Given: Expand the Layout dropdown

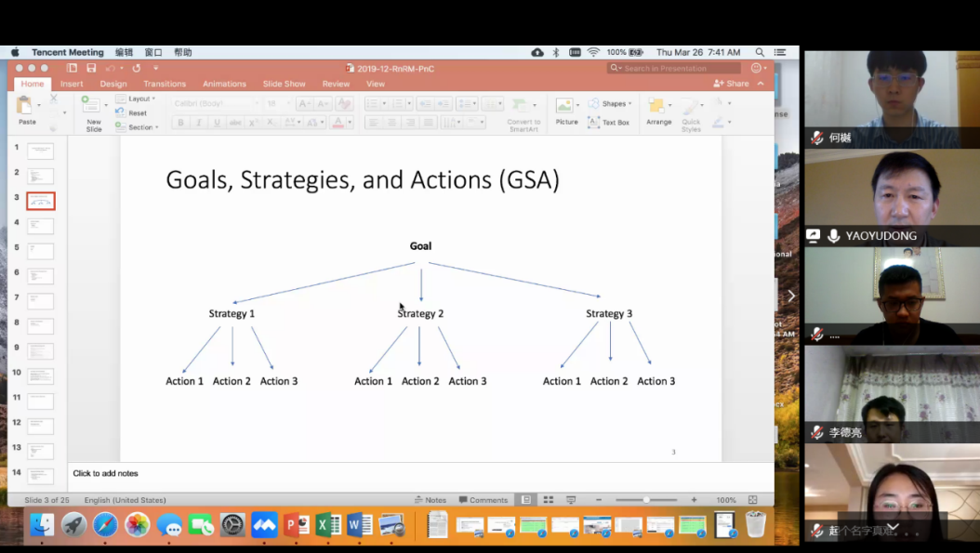Looking at the screenshot, I should click(139, 99).
